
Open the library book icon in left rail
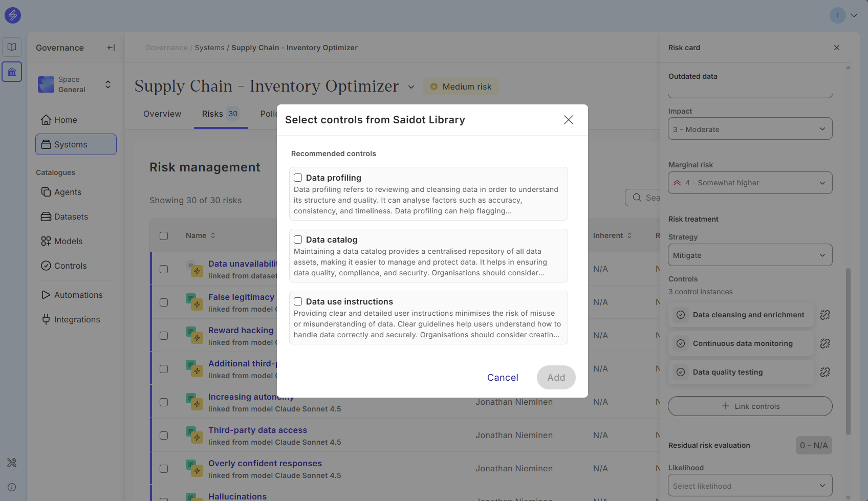[x=12, y=47]
